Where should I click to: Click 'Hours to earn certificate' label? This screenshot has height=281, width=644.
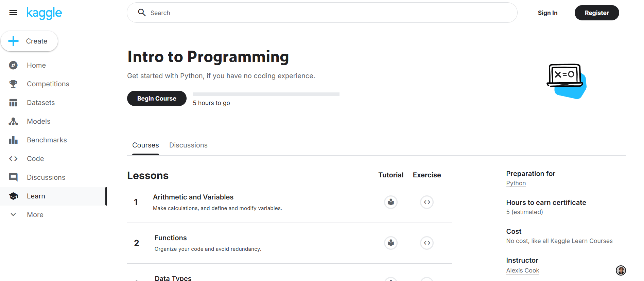pyautogui.click(x=546, y=203)
